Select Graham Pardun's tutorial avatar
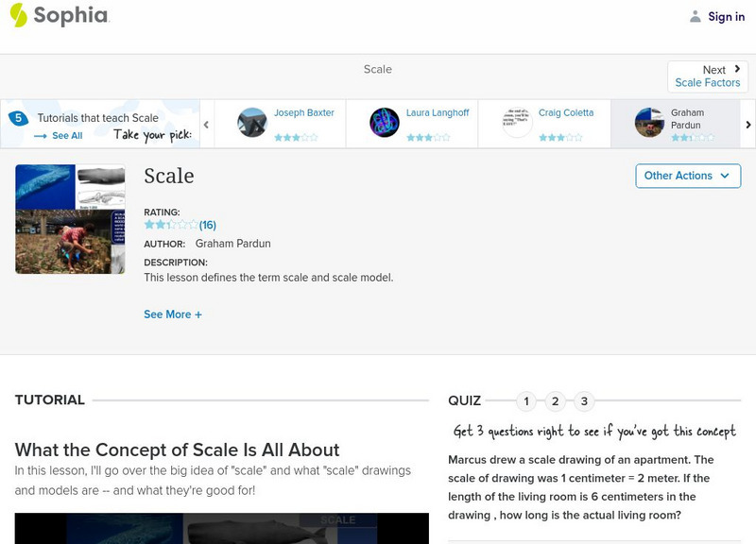This screenshot has height=544, width=756. tap(647, 121)
